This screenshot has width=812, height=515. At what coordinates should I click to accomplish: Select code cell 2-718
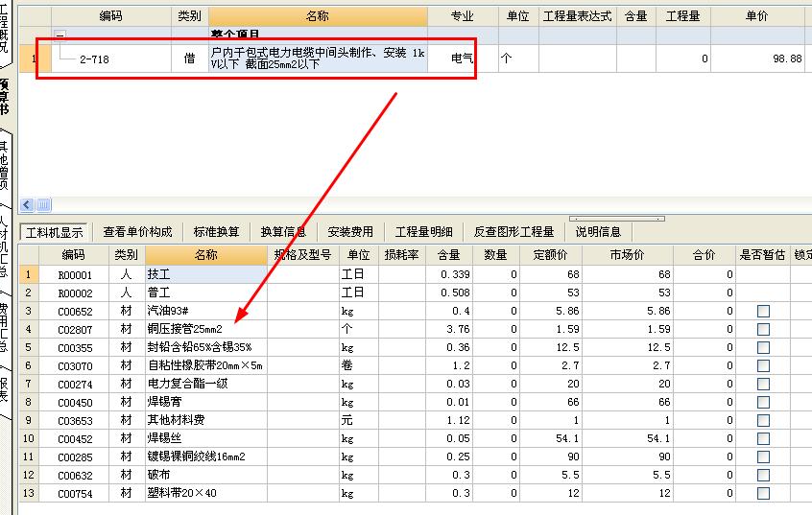(110, 59)
